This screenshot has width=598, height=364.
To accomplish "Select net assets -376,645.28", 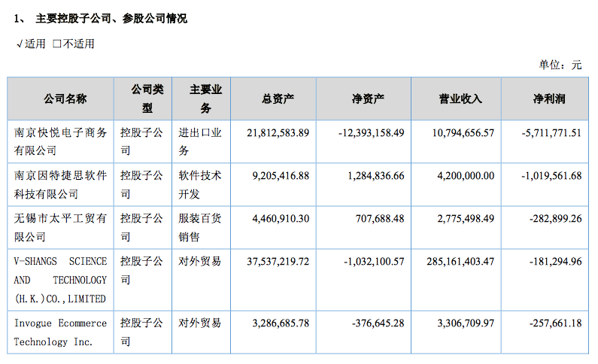I will (378, 323).
